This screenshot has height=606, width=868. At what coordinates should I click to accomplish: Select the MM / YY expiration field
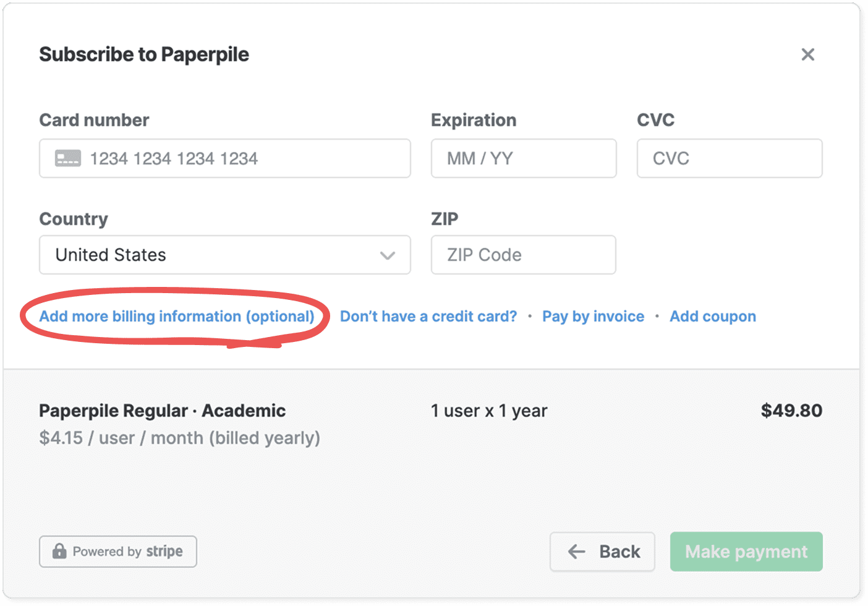click(523, 158)
